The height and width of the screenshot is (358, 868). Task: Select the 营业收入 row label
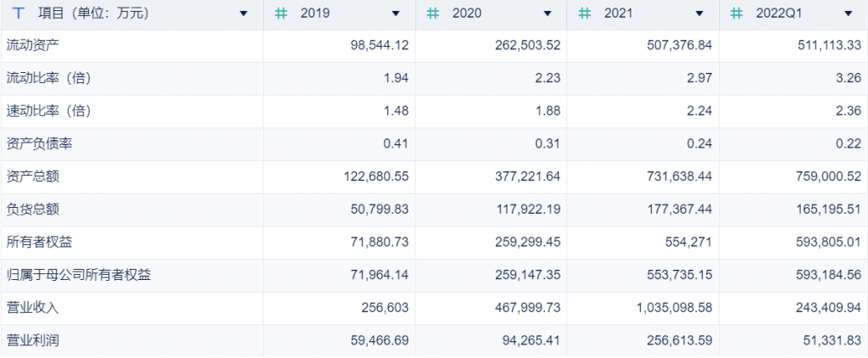pos(33,308)
